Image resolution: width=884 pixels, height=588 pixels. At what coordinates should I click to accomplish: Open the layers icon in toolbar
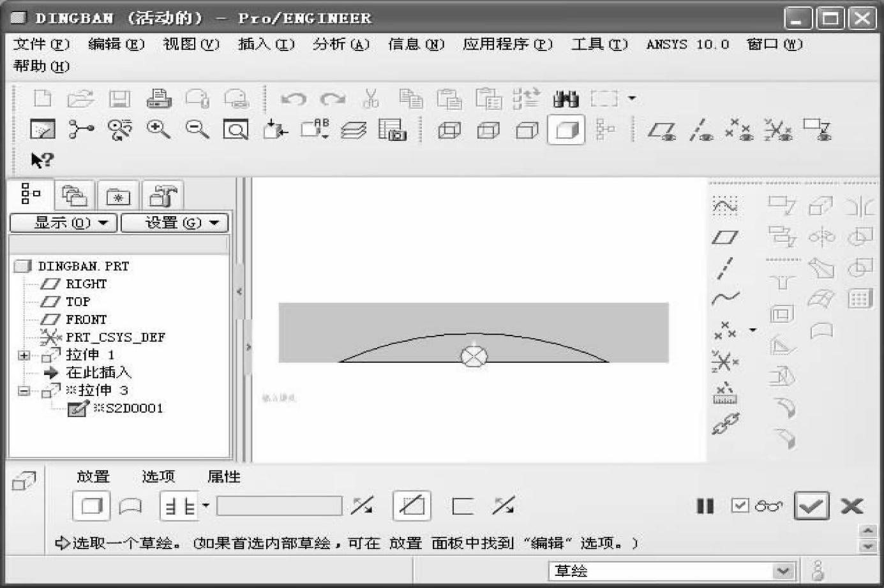353,130
